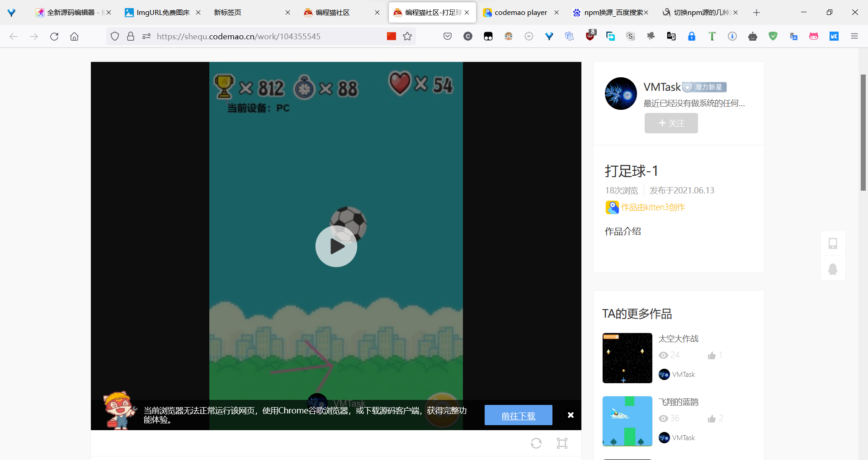
Task: Open the 太空大作战 title link
Action: tap(679, 339)
